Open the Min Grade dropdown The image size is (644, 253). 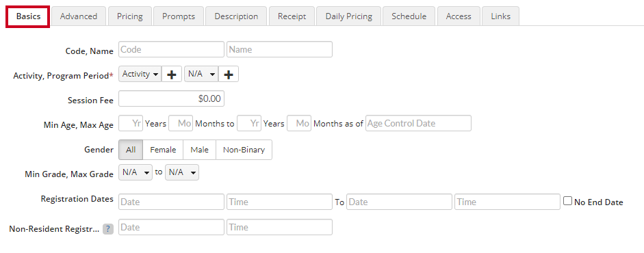click(136, 172)
